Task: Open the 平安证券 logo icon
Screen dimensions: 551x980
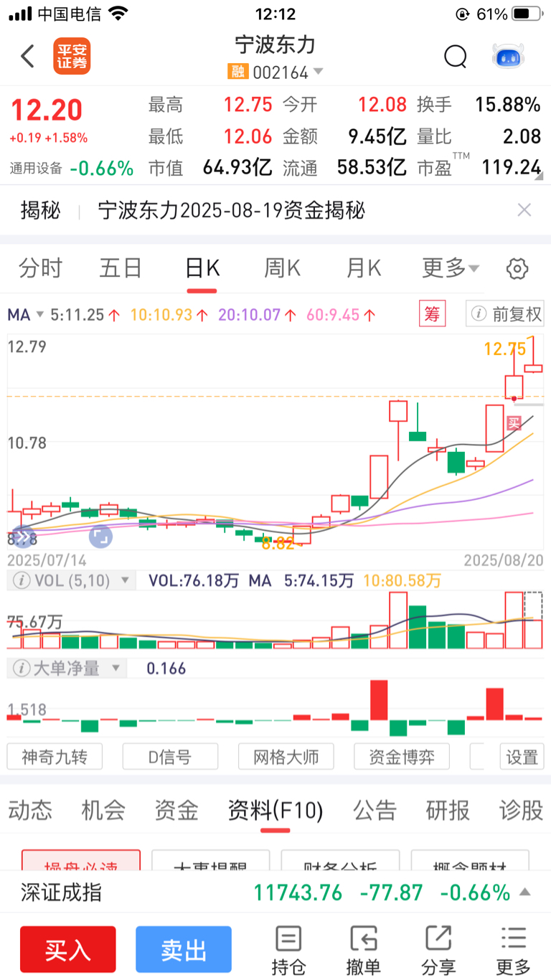Action: [x=72, y=56]
